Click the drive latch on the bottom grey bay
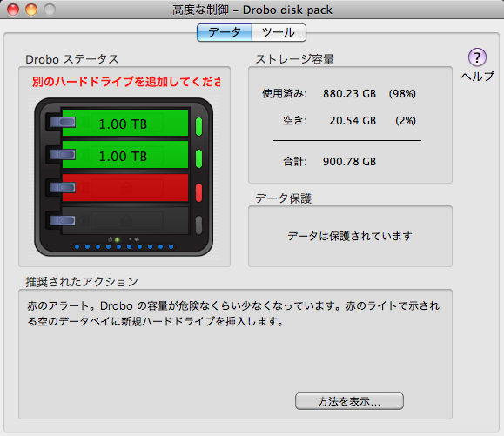Screen dimensions: 504x436 (63, 220)
